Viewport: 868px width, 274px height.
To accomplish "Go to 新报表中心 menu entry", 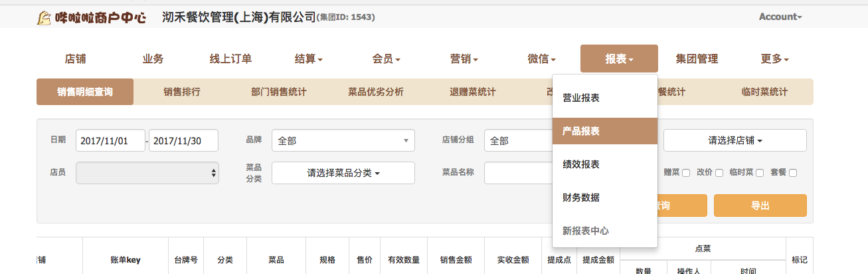I will point(586,231).
